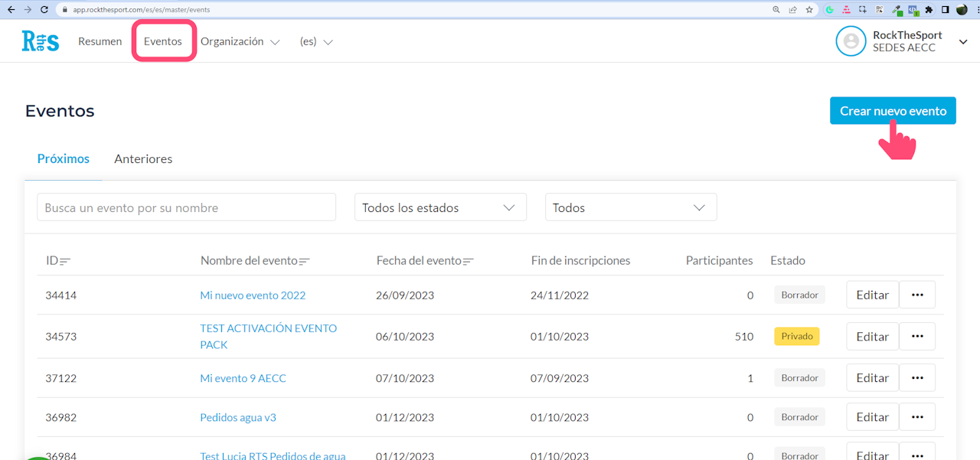This screenshot has width=980, height=460.
Task: Open more options for Mi evento 9 AECC
Action: tap(917, 377)
